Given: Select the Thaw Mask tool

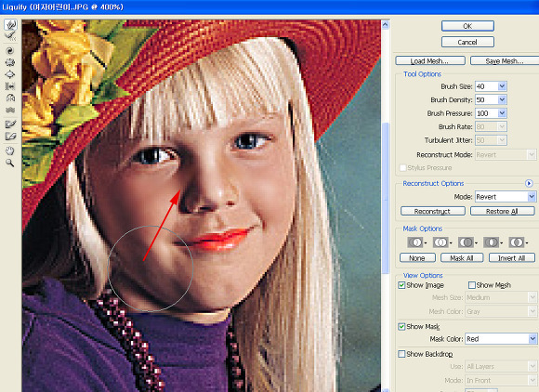Looking at the screenshot, I should click(10, 137).
